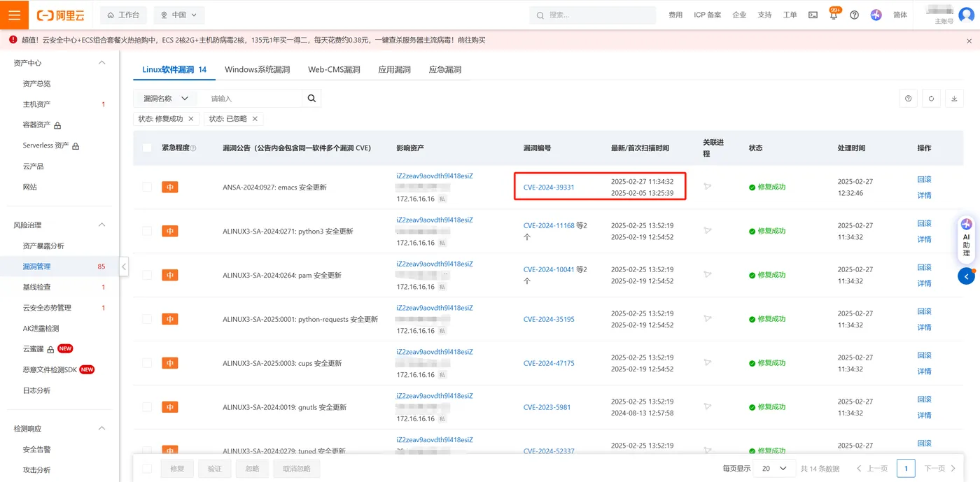Open the page size 20 dropdown
This screenshot has height=482, width=980.
click(774, 468)
